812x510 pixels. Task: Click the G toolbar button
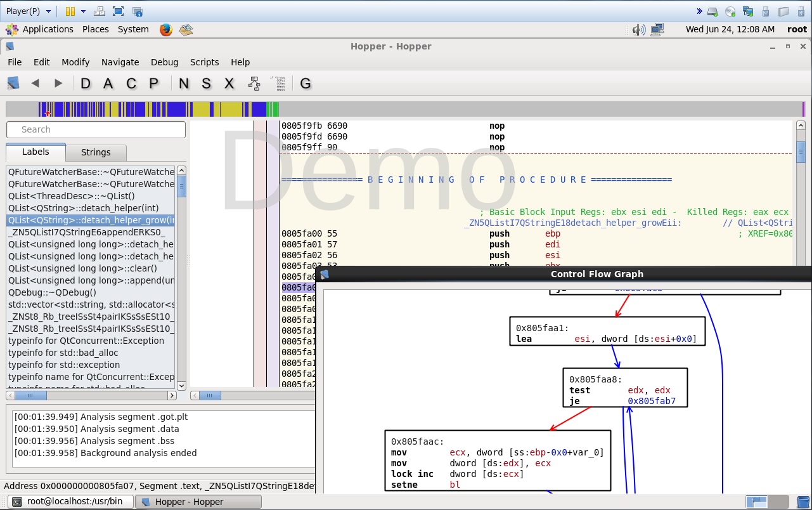click(x=306, y=83)
